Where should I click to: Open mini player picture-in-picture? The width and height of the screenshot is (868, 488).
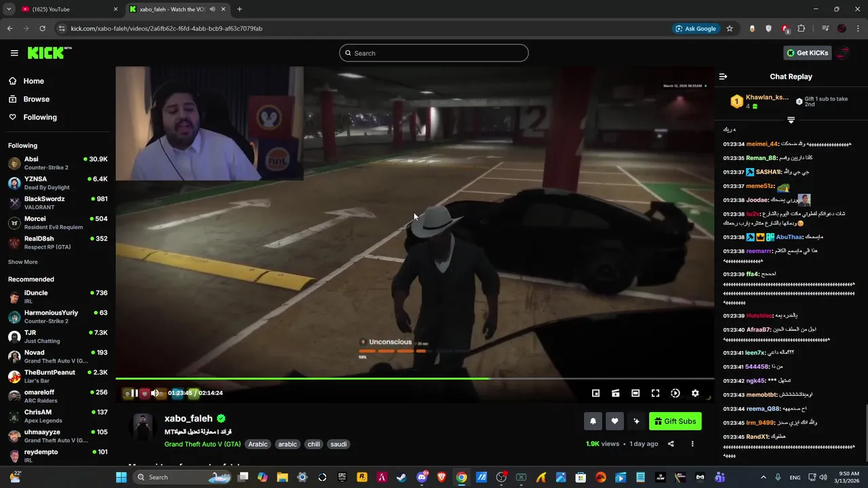pos(595,393)
